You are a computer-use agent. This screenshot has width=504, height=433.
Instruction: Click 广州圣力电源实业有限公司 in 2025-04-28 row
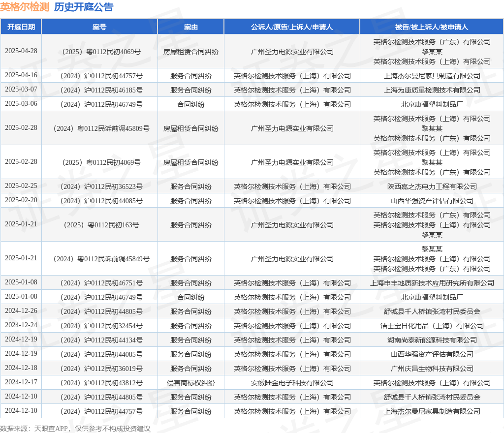pos(292,52)
